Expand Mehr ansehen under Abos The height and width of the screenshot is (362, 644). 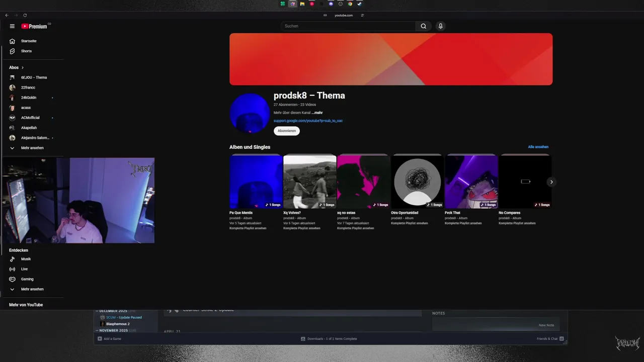(32, 148)
